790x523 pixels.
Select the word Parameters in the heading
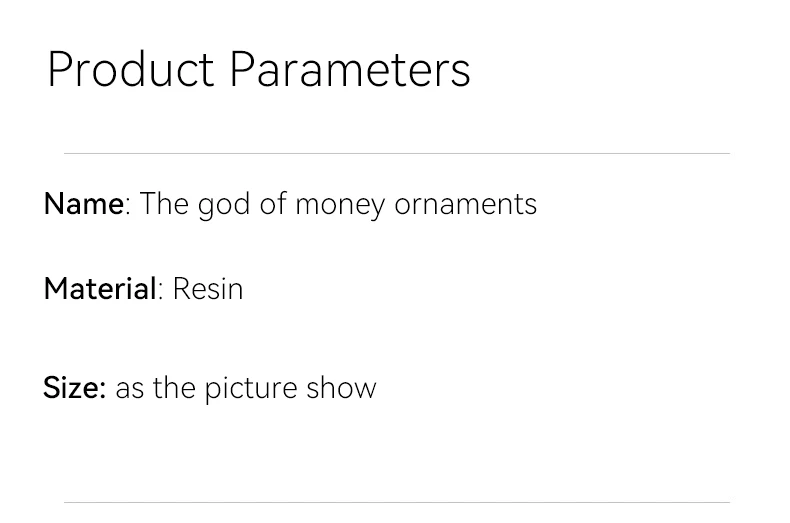pyautogui.click(x=350, y=70)
